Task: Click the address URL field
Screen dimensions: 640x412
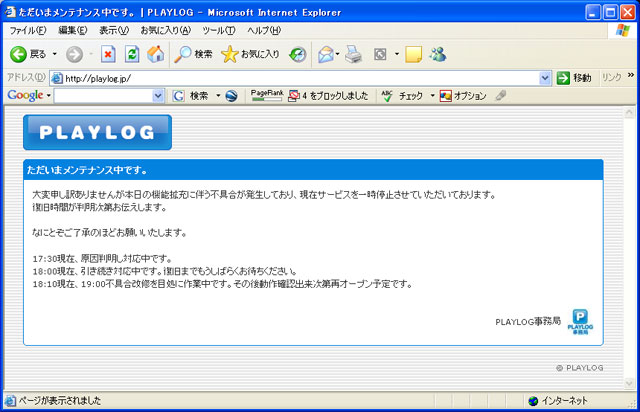Action: pos(301,78)
